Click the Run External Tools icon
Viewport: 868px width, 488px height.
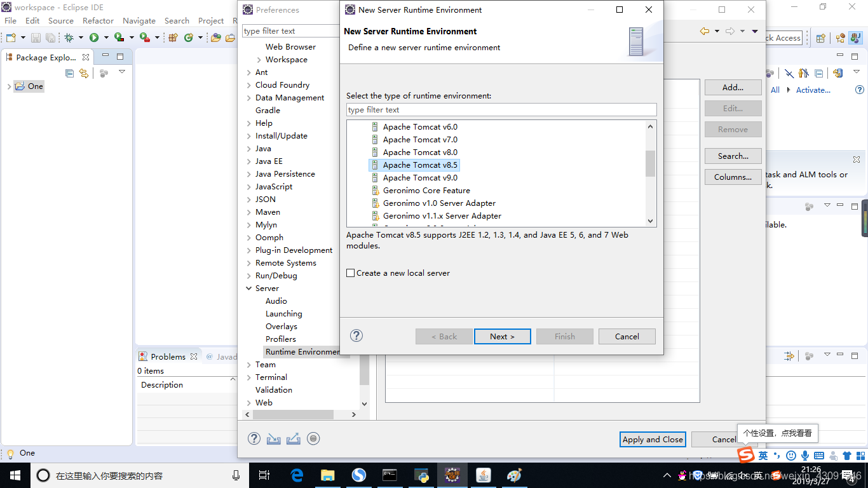(144, 37)
